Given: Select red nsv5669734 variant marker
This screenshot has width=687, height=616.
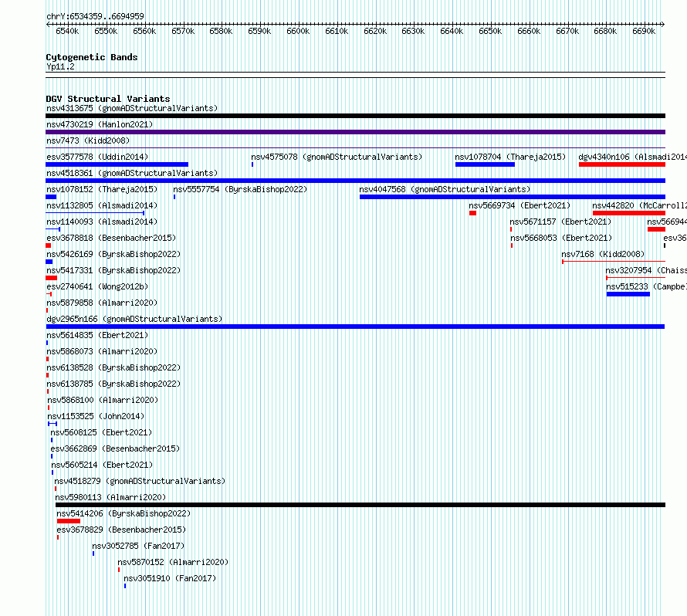Looking at the screenshot, I should [x=472, y=213].
